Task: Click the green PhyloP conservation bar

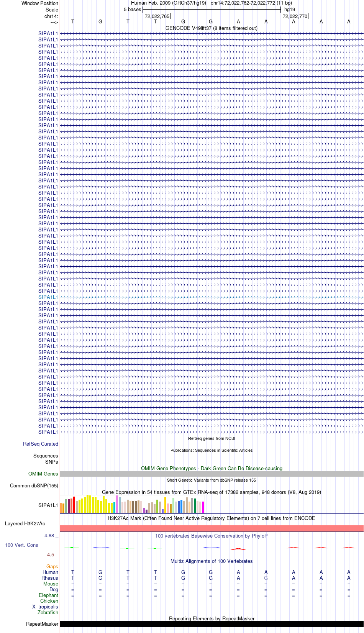Action: pyautogui.click(x=72, y=548)
